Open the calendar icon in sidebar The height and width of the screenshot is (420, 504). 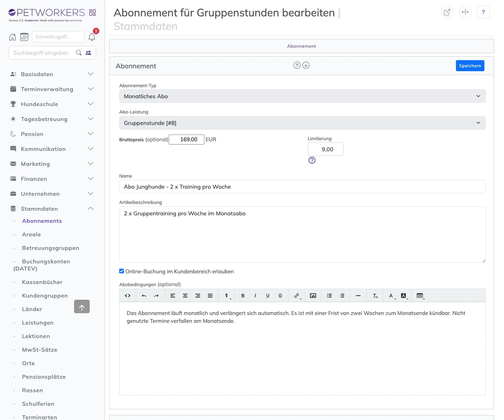click(24, 37)
